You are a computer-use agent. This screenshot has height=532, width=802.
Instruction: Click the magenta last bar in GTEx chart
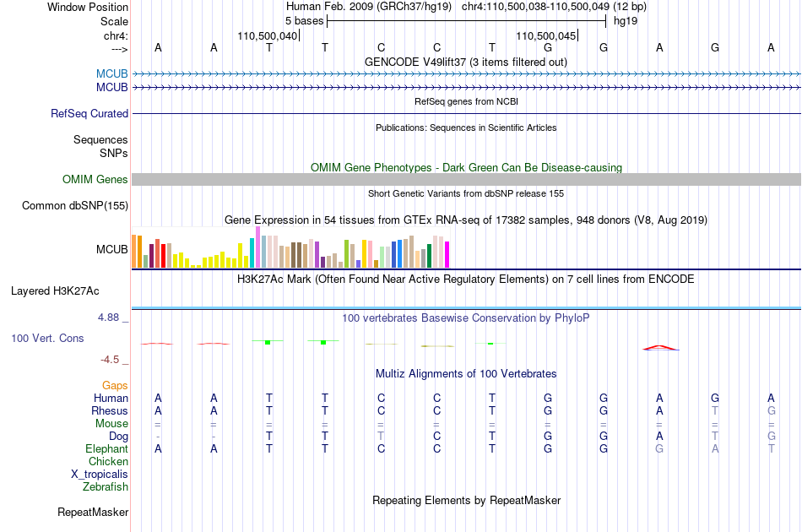click(x=447, y=254)
